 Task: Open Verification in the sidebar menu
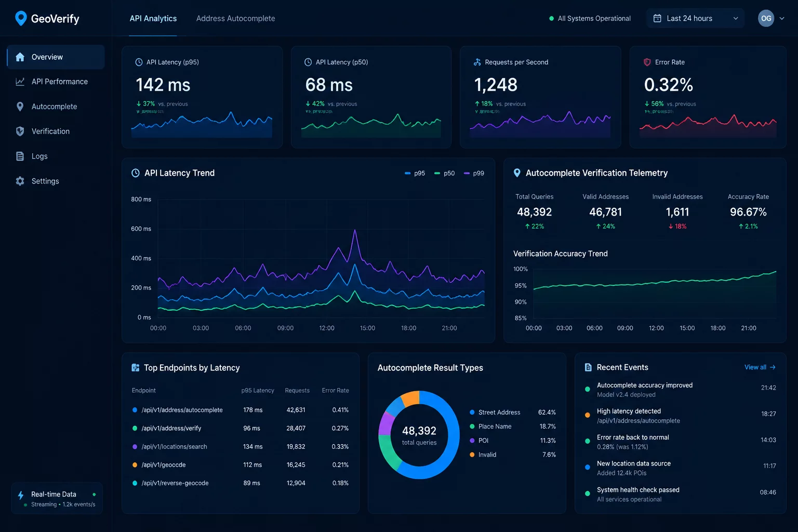tap(56, 131)
